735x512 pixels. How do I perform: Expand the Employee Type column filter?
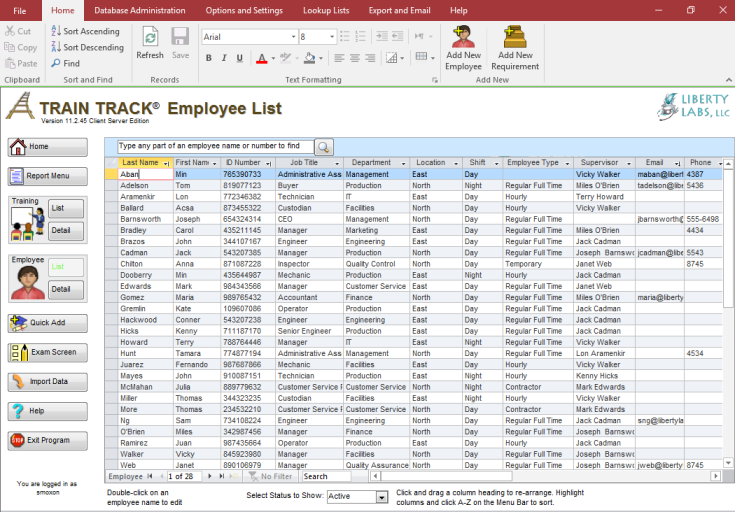[x=567, y=163]
